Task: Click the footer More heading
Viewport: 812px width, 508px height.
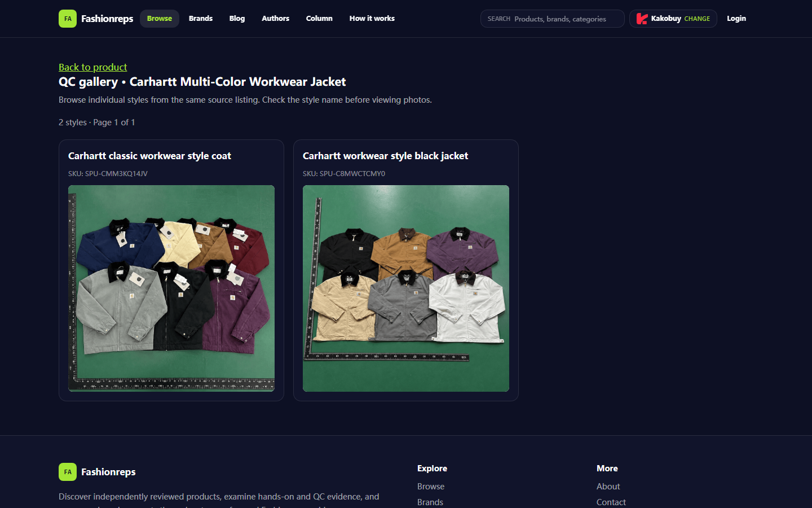Action: (607, 468)
